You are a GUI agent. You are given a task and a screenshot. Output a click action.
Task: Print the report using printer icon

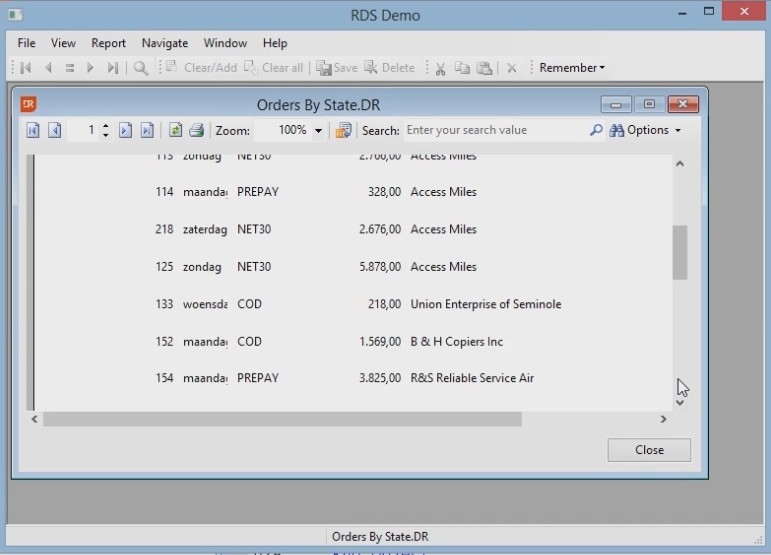[197, 130]
